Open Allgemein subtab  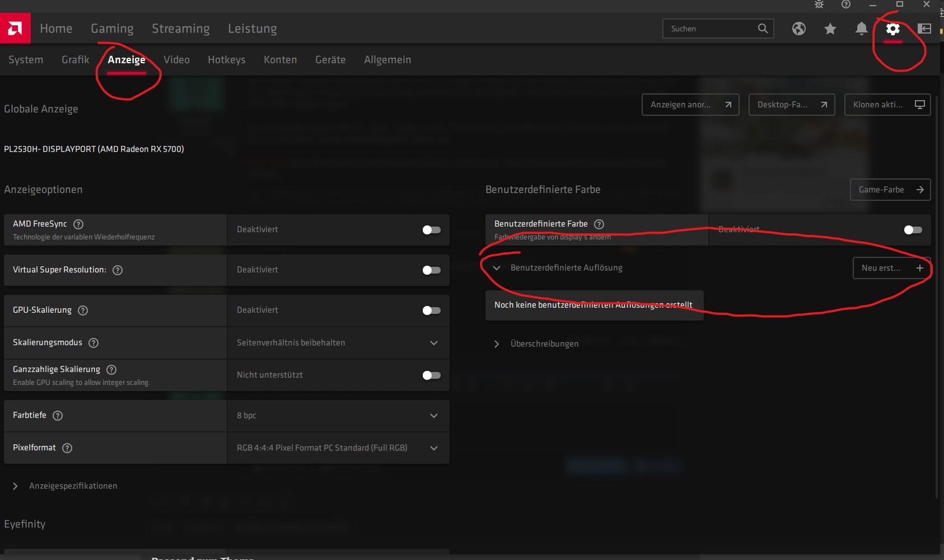[x=387, y=60]
